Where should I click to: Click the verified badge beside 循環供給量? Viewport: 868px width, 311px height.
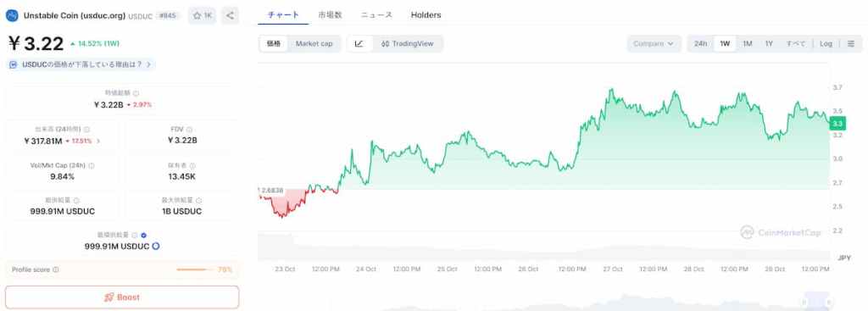[x=144, y=236]
